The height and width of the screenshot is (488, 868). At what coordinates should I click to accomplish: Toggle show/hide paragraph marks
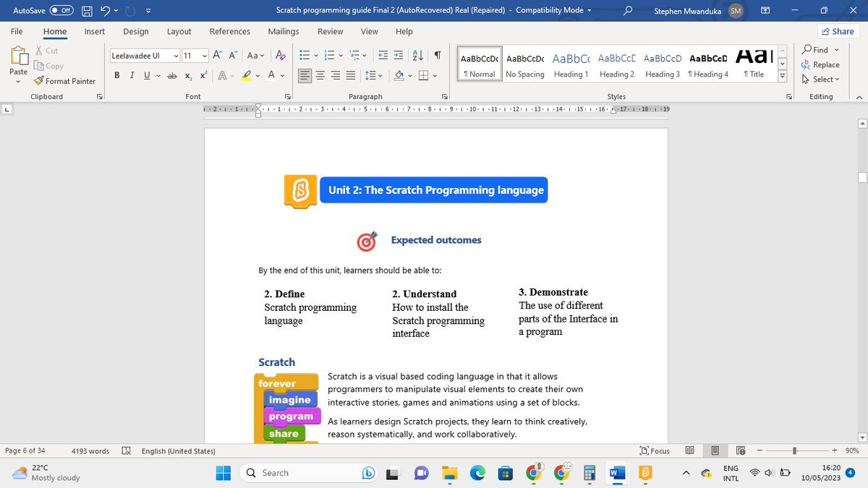438,56
